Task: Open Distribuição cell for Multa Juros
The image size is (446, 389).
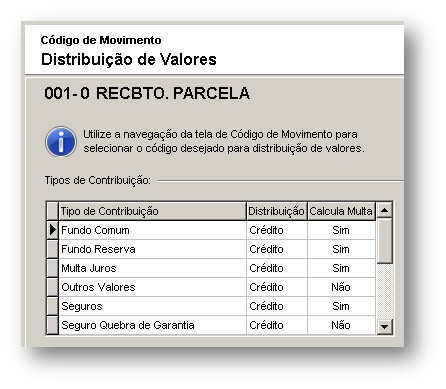Action: (277, 268)
